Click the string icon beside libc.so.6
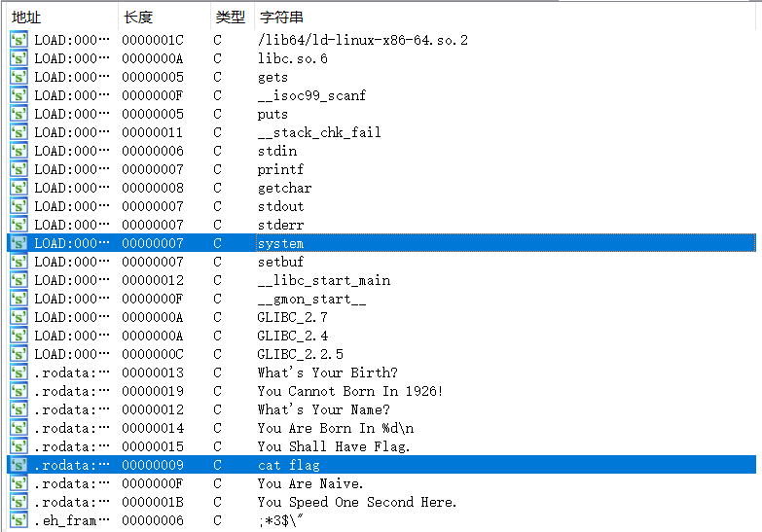762x532 pixels. (x=18, y=58)
